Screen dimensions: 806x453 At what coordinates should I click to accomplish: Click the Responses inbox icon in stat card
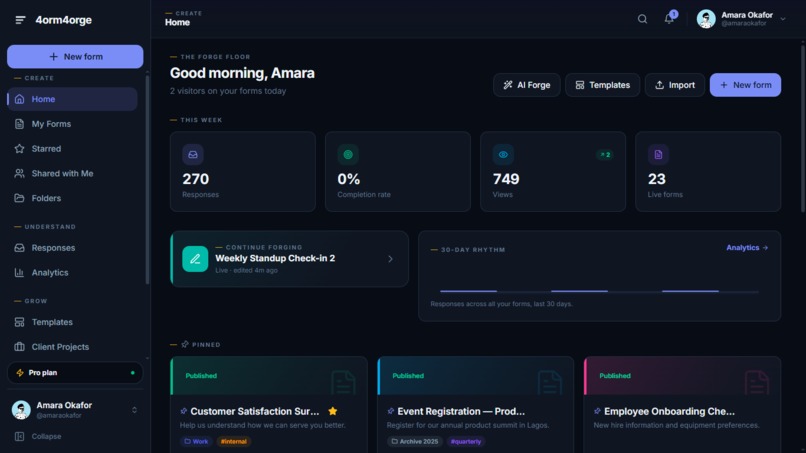coord(193,154)
